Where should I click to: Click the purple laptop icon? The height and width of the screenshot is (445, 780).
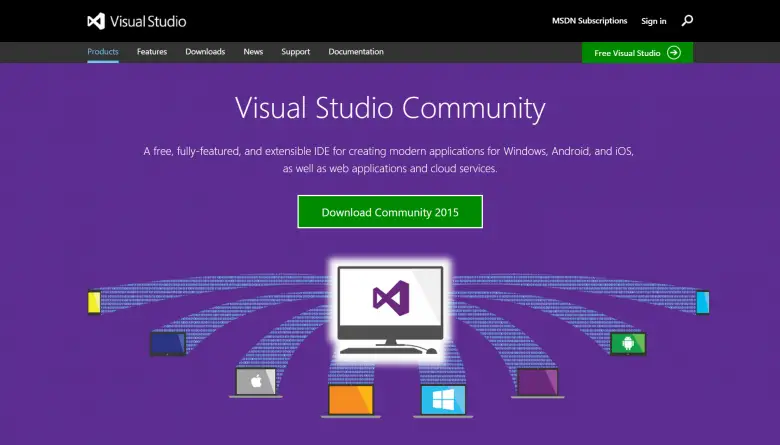click(x=538, y=383)
